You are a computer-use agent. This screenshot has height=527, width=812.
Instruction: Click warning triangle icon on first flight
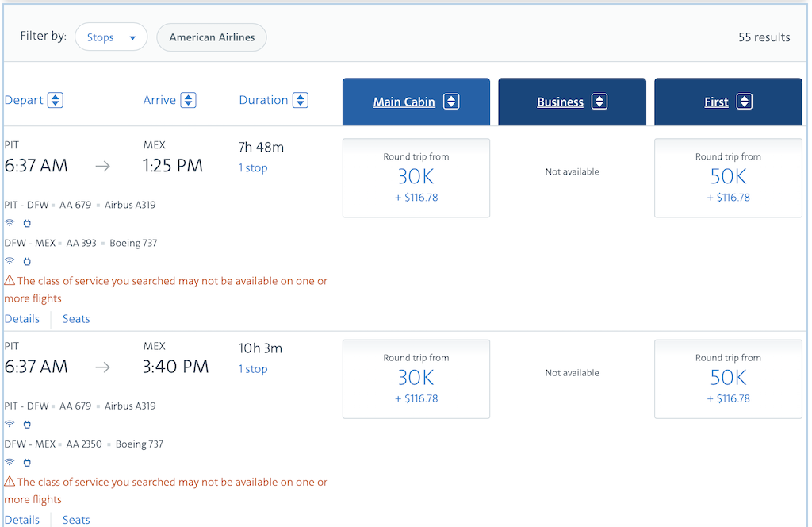click(x=10, y=280)
